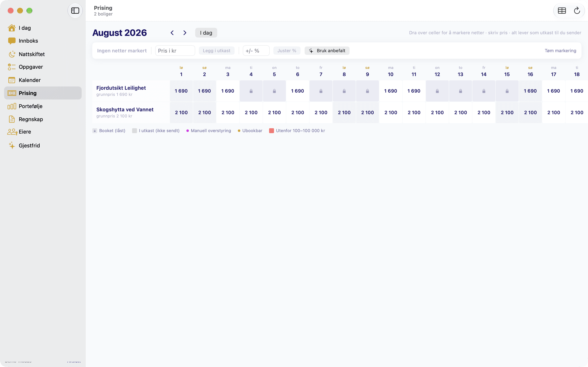The width and height of the screenshot is (588, 367).
Task: Select locked Fjordutsikt cell on August 12
Action: click(x=437, y=91)
